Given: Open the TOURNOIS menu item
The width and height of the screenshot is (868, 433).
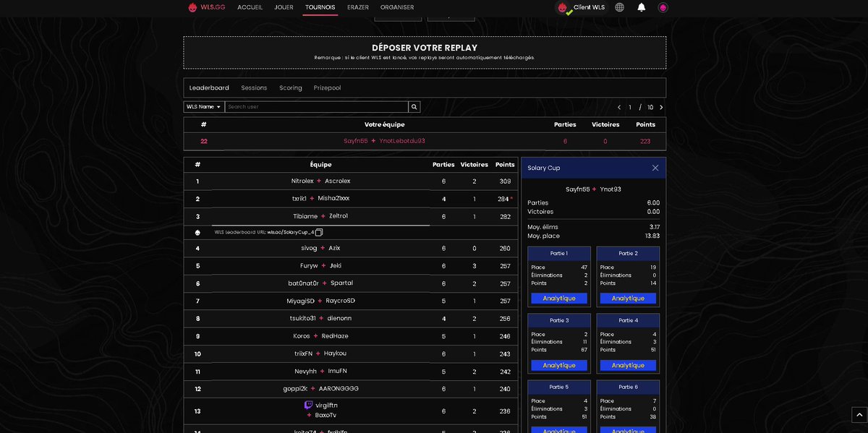Looking at the screenshot, I should pos(320,7).
